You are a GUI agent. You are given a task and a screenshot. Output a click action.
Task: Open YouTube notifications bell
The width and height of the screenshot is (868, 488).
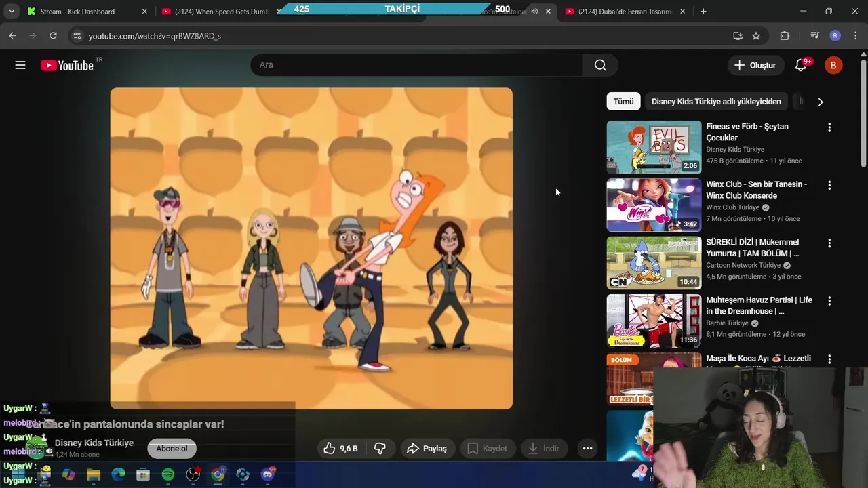(801, 65)
